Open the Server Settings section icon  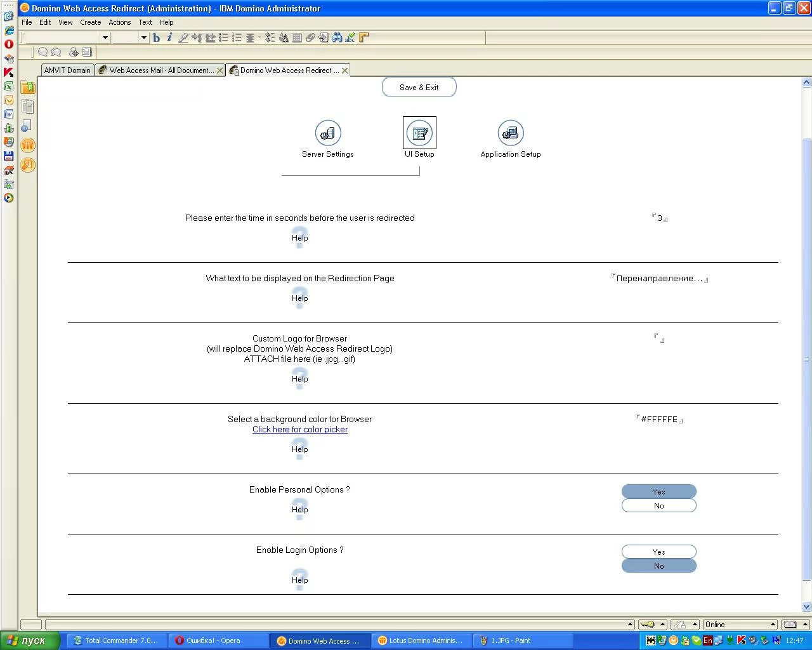[x=328, y=133]
